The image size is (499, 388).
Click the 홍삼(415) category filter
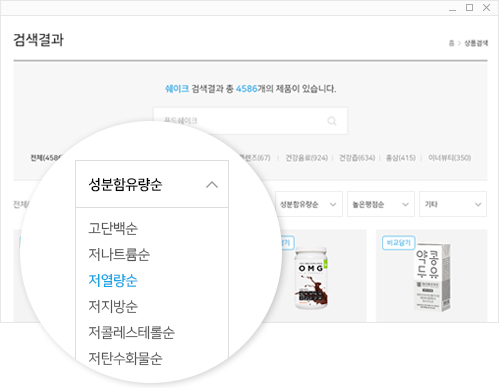tap(401, 158)
